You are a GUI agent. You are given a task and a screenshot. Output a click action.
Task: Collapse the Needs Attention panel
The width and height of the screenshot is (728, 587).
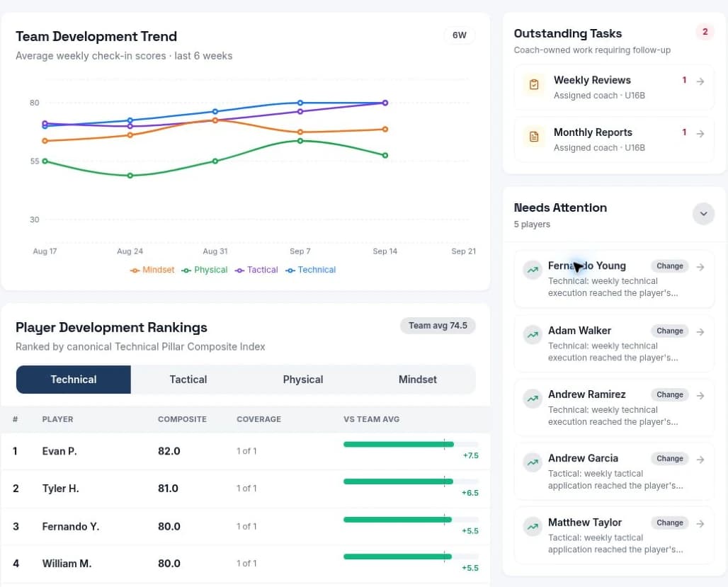tap(703, 214)
